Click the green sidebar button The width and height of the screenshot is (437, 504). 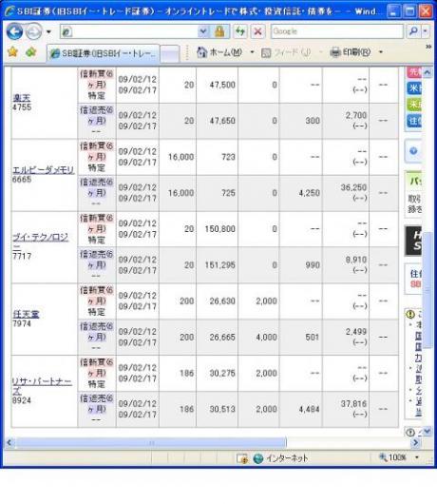pyautogui.click(x=414, y=105)
